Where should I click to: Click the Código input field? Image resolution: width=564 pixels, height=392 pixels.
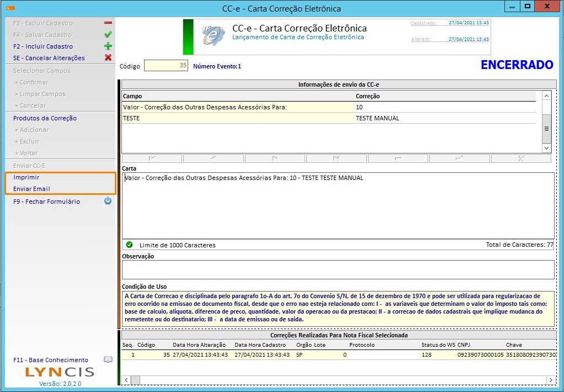pyautogui.click(x=166, y=66)
